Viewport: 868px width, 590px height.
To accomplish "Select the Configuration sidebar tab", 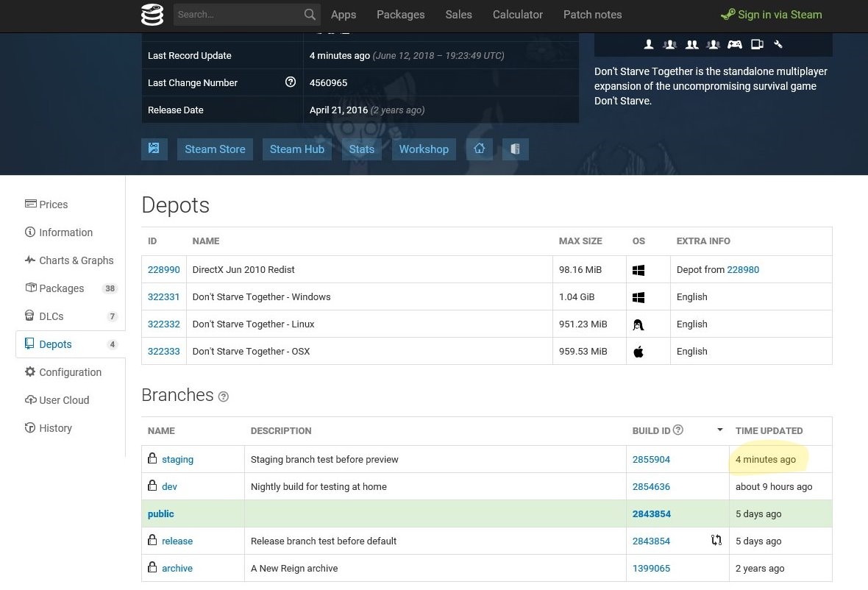I will click(70, 372).
